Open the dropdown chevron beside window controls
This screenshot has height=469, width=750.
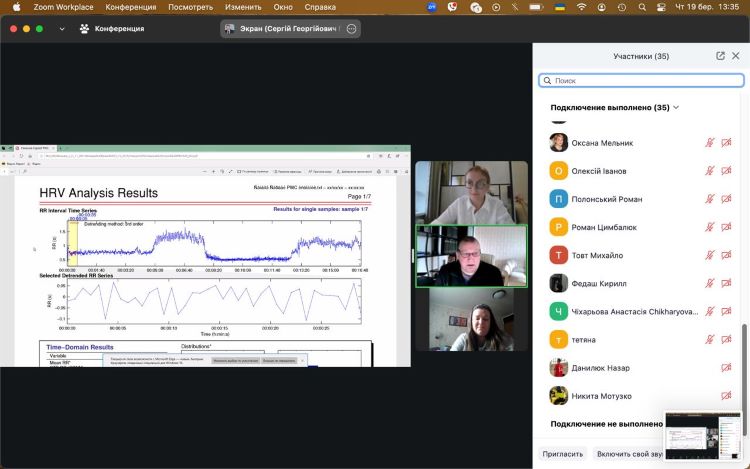coord(62,29)
